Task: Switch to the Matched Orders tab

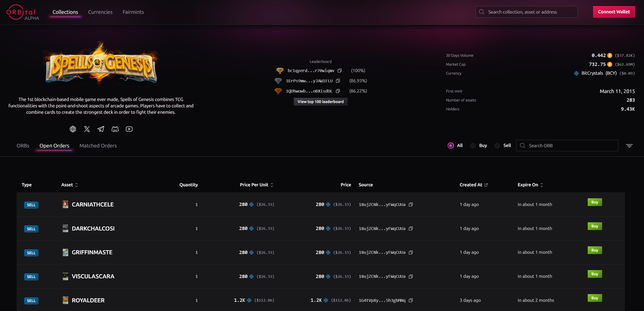Action: pos(98,146)
